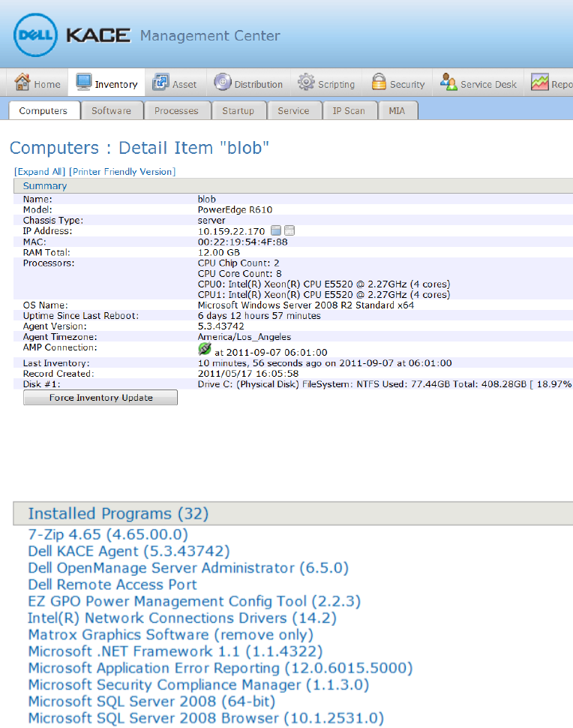Select the OS name Windows Server 2008 text
Screen dimensions: 573x728
(x=306, y=305)
